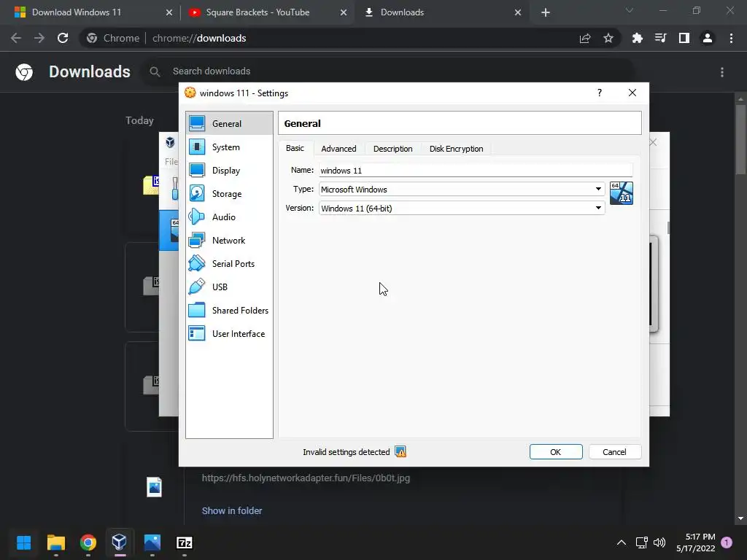This screenshot has width=747, height=560.
Task: Open the Chrome extensions puzzle icon
Action: pyautogui.click(x=637, y=38)
